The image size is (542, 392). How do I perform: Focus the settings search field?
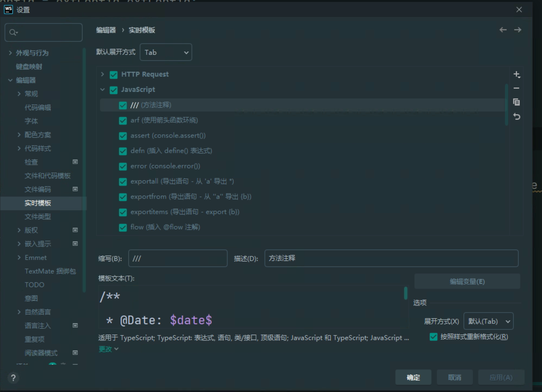coord(43,32)
